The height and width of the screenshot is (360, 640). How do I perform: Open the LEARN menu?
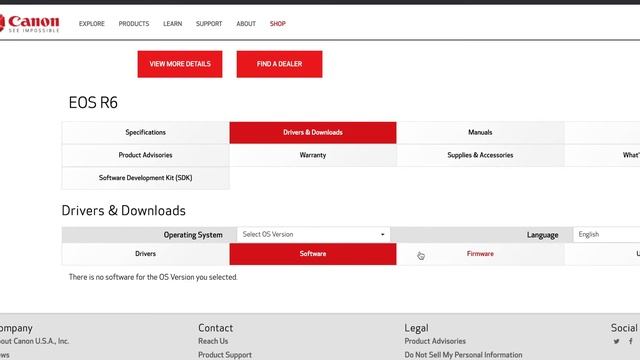point(173,24)
